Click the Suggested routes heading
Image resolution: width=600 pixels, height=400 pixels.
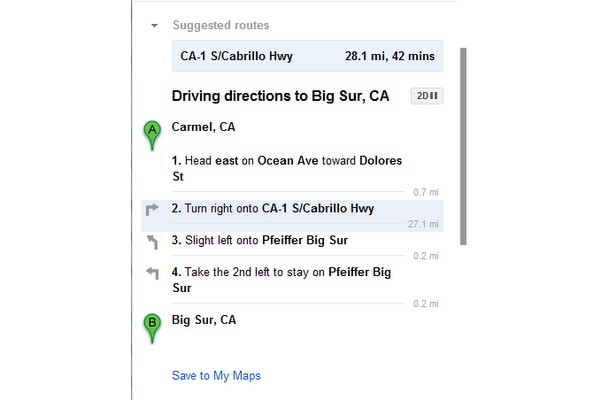coord(221,25)
